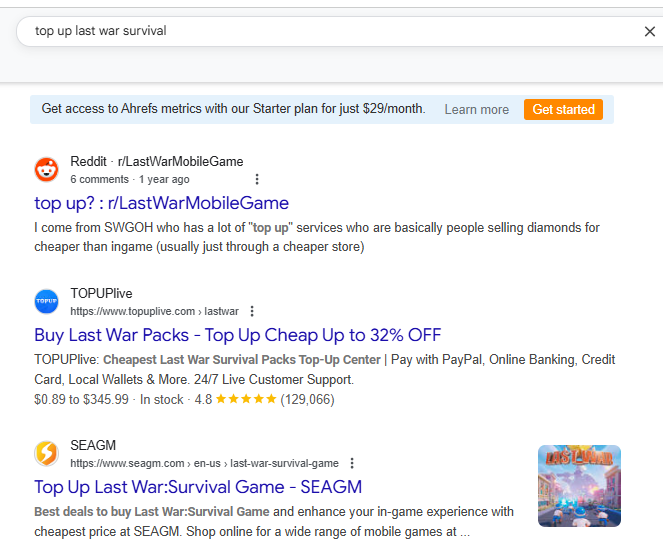Click the topuplive.com breadcrumb URL
This screenshot has height=552, width=663.
pos(154,311)
